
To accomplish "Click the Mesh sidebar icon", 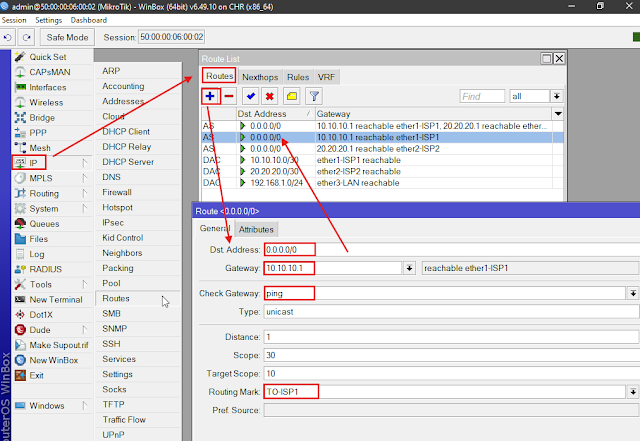I will point(20,148).
